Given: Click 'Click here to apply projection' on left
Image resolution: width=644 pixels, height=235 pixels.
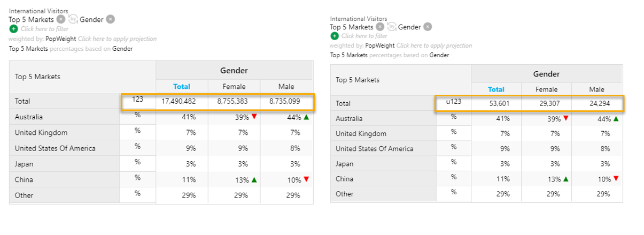Looking at the screenshot, I should 118,39.
